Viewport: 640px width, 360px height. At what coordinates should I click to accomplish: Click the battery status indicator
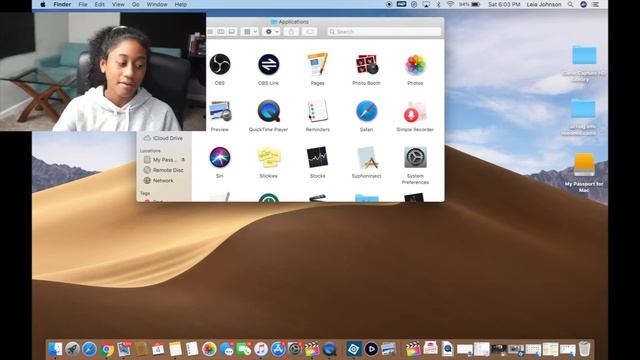(x=469, y=4)
